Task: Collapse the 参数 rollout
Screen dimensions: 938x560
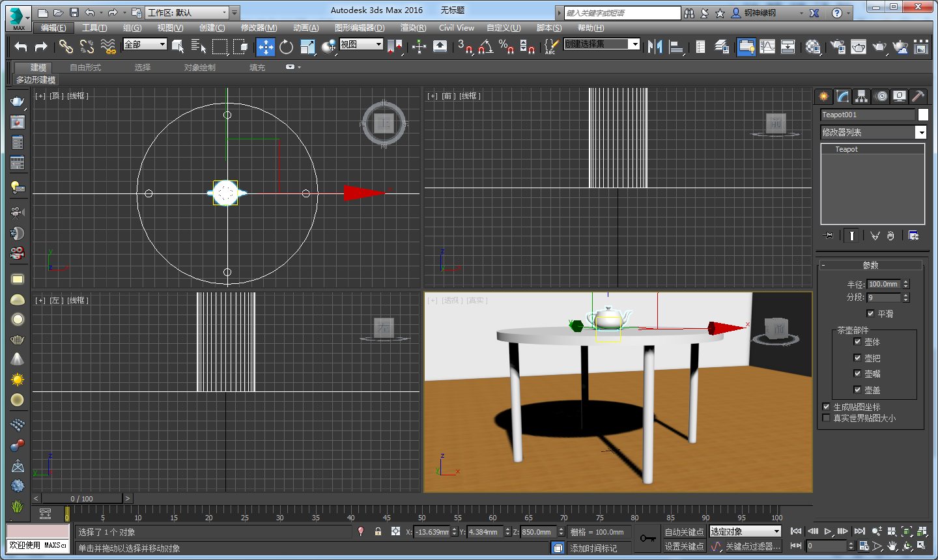Action: [x=870, y=265]
